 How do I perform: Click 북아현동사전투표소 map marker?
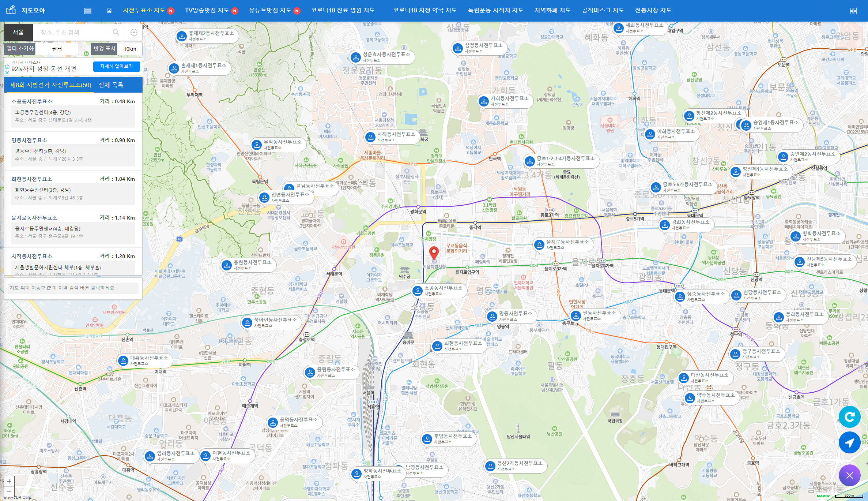[271, 322]
